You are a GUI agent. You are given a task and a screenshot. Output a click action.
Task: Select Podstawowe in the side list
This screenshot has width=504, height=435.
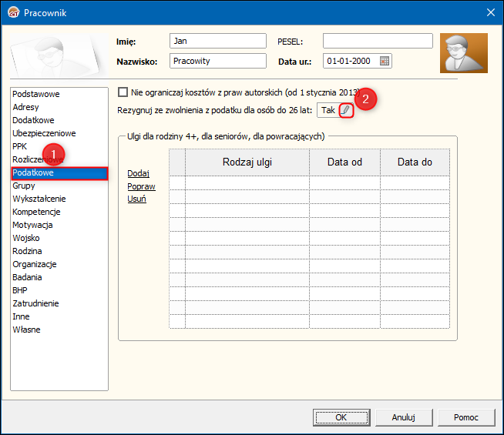coord(36,94)
